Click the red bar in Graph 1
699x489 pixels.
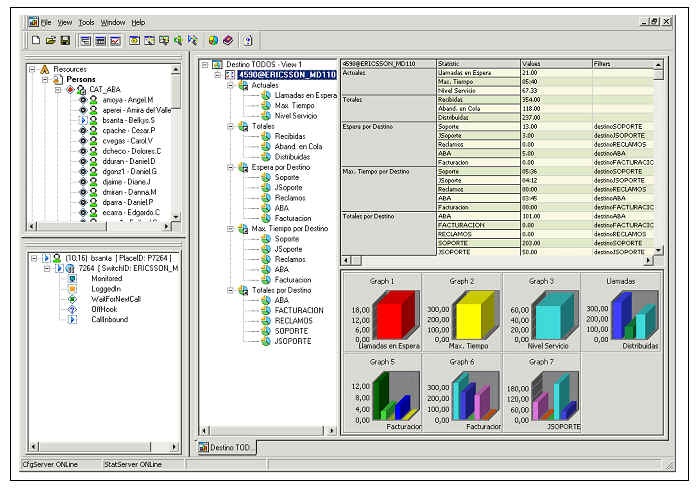395,317
